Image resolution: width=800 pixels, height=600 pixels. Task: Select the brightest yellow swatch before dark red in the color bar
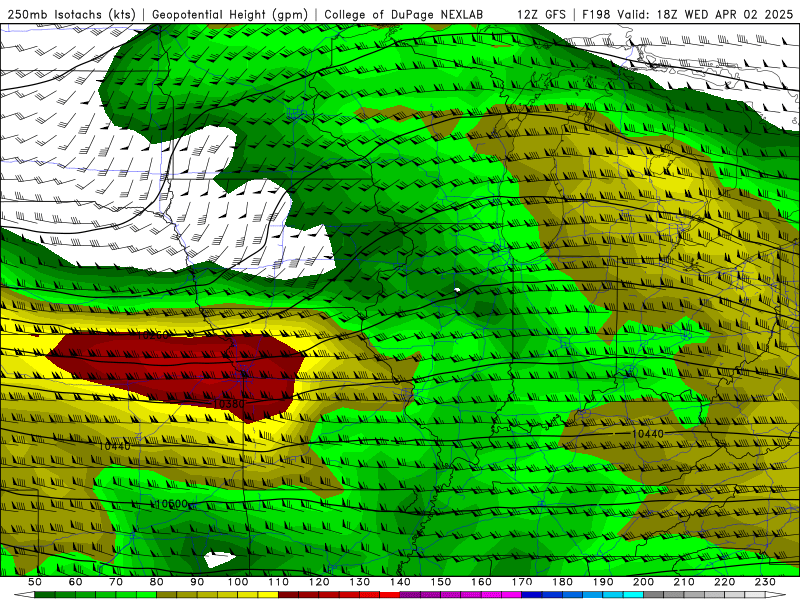click(x=268, y=595)
